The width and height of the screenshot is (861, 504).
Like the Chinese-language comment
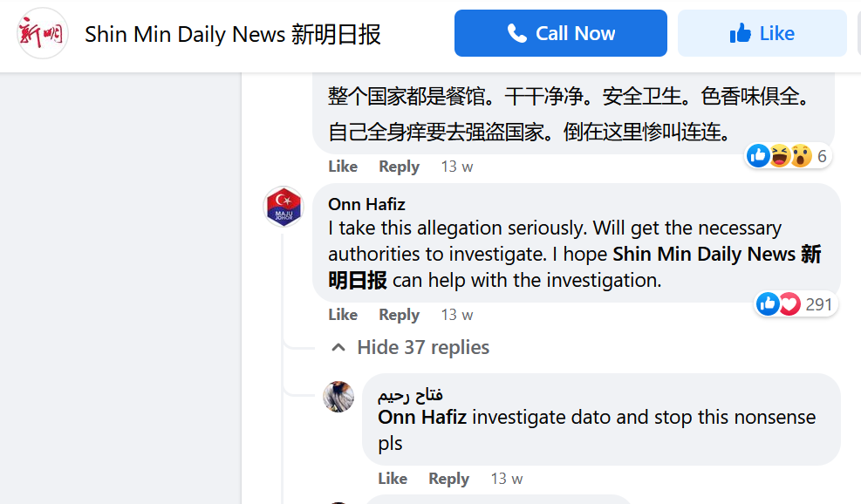[x=343, y=167]
